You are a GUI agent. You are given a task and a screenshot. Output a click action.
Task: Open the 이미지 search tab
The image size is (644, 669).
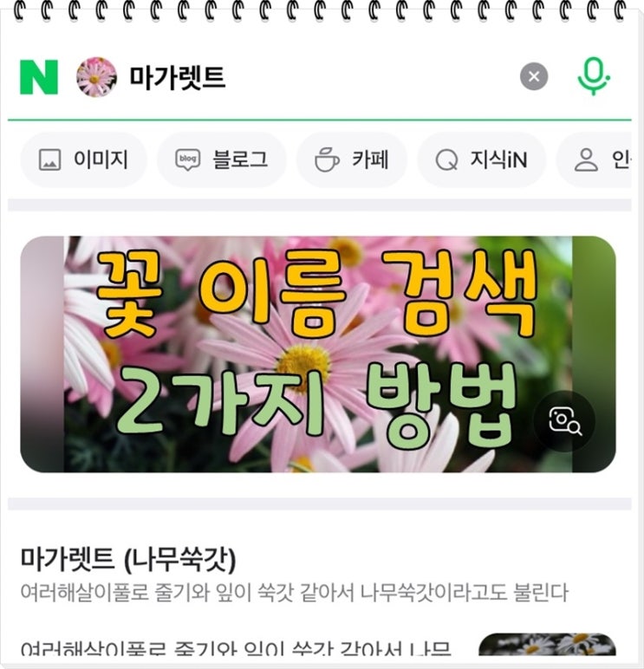click(84, 160)
